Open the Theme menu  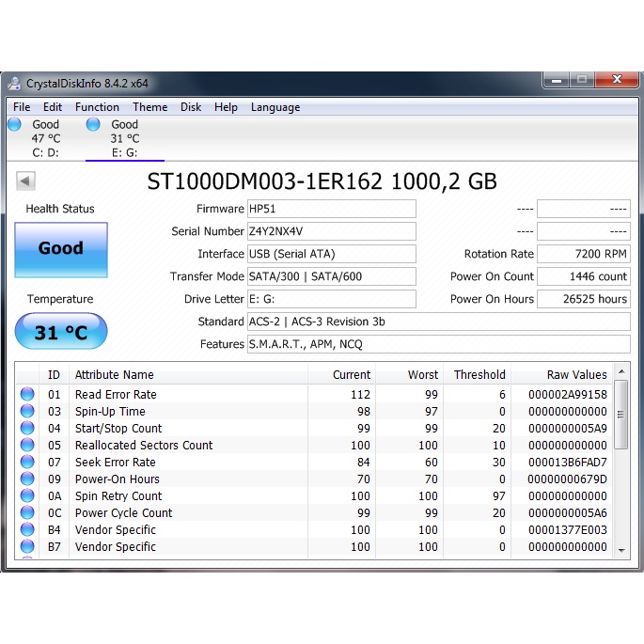point(149,107)
